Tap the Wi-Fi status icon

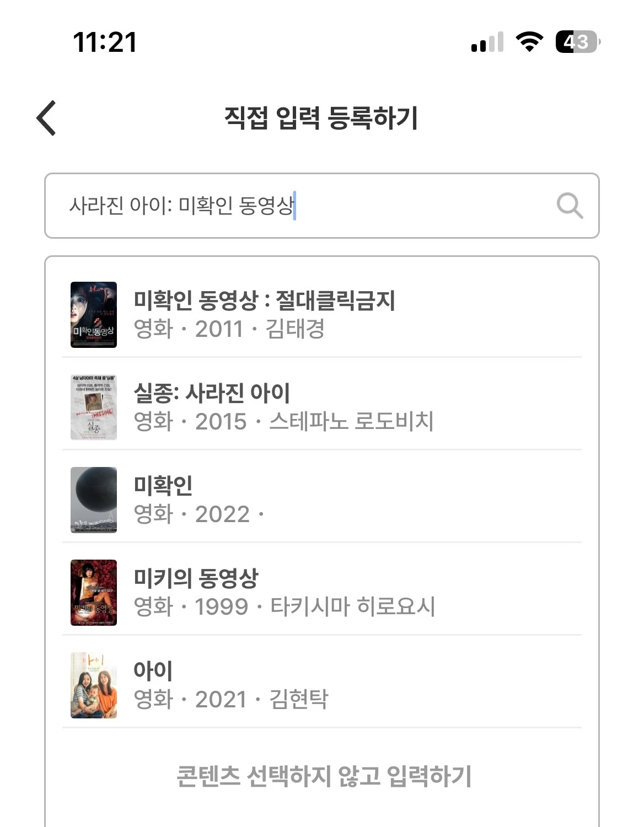coord(529,42)
